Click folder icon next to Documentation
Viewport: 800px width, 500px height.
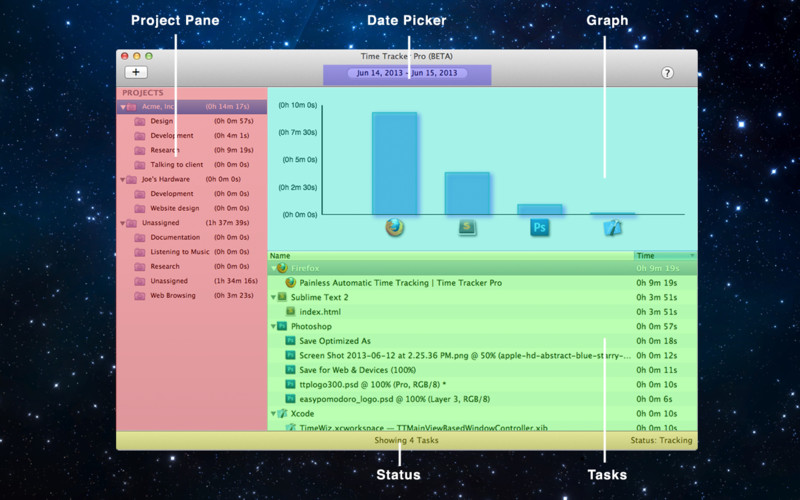click(x=139, y=238)
